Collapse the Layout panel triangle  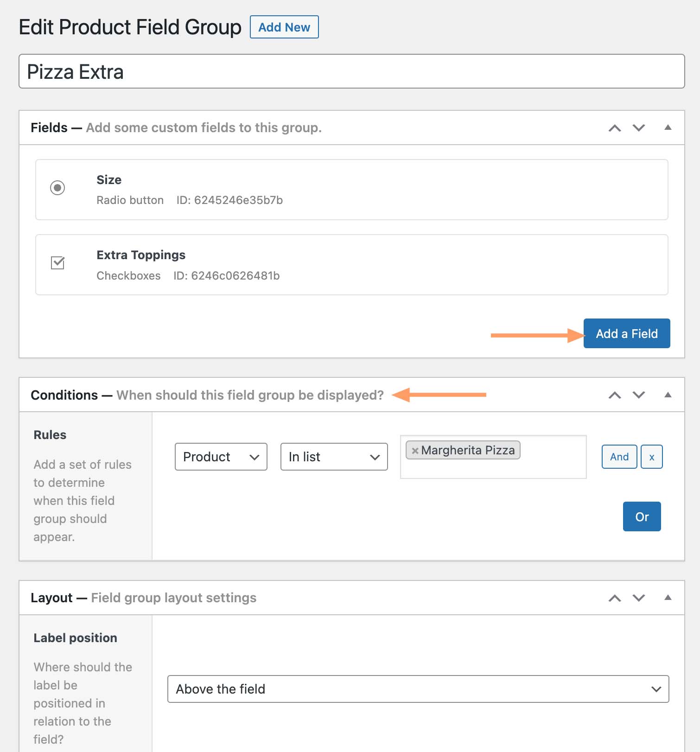click(x=668, y=598)
